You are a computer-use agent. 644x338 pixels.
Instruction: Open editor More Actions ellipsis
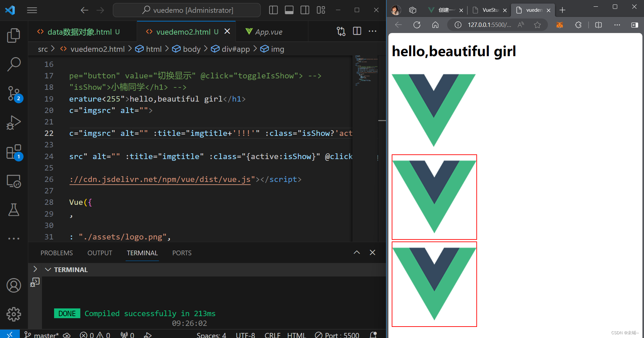(373, 31)
